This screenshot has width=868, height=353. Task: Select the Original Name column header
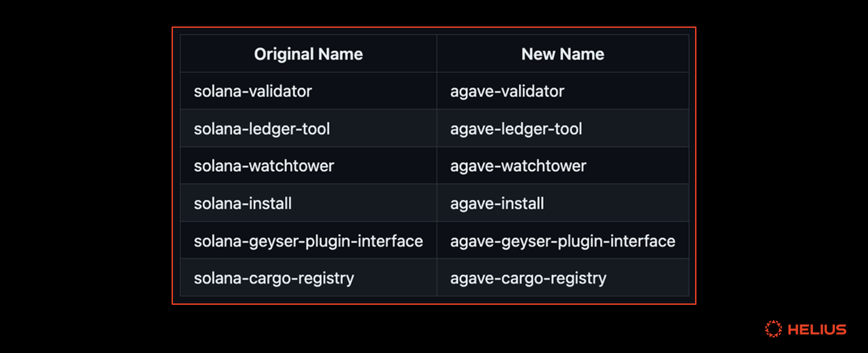click(309, 54)
